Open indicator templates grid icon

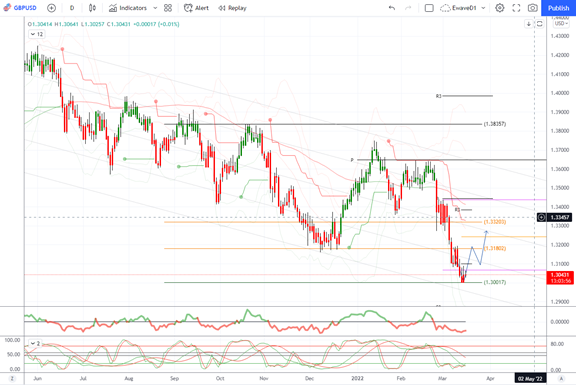168,8
